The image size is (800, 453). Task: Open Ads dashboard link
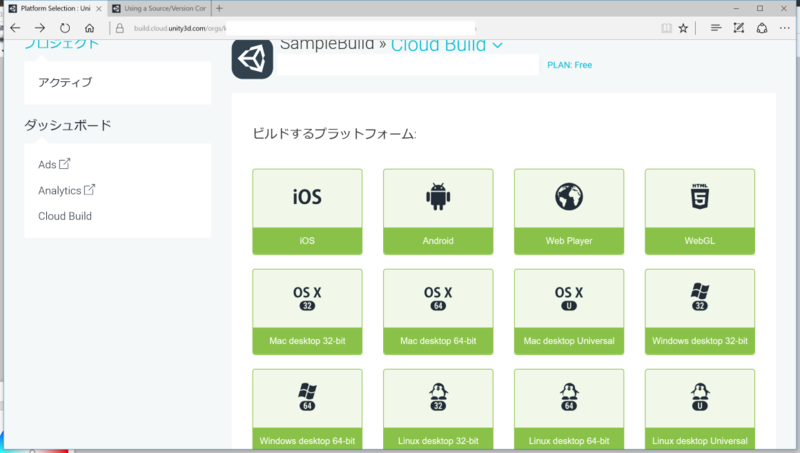pos(54,164)
